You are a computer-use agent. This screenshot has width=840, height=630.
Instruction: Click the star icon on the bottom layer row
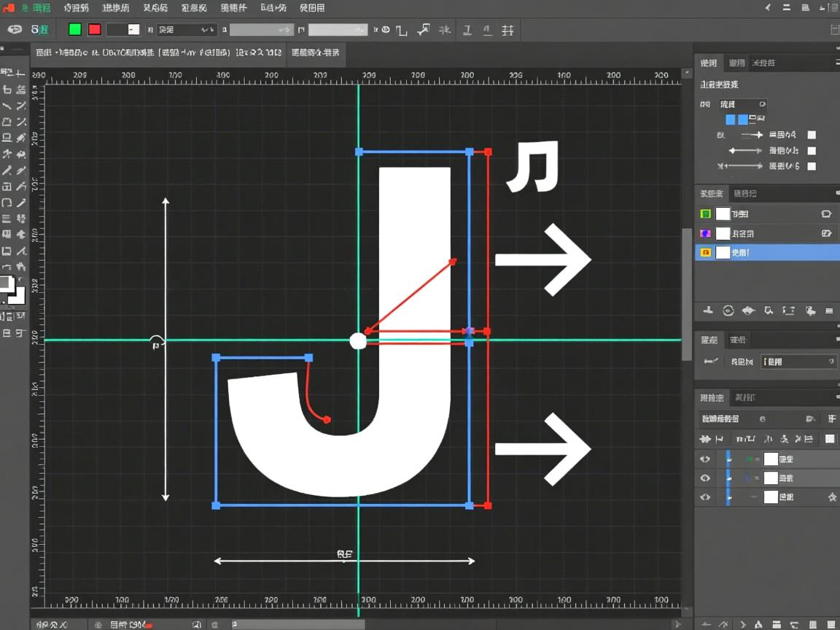click(x=831, y=497)
